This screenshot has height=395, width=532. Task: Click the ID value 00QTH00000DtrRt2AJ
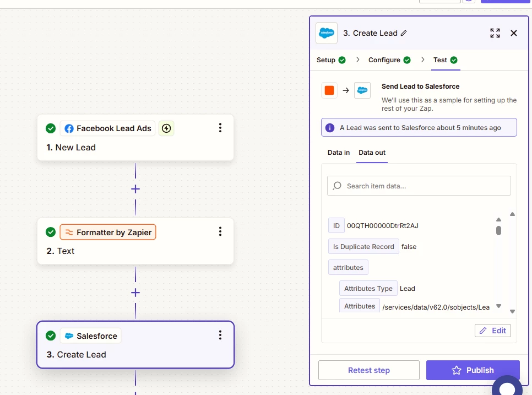382,226
